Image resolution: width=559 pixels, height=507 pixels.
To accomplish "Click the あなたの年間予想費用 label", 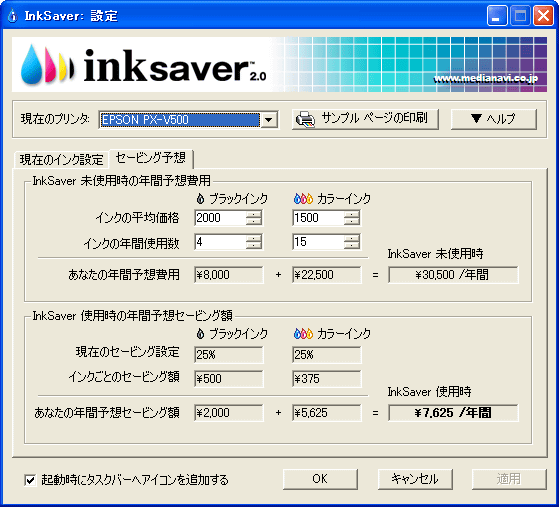I will click(124, 275).
